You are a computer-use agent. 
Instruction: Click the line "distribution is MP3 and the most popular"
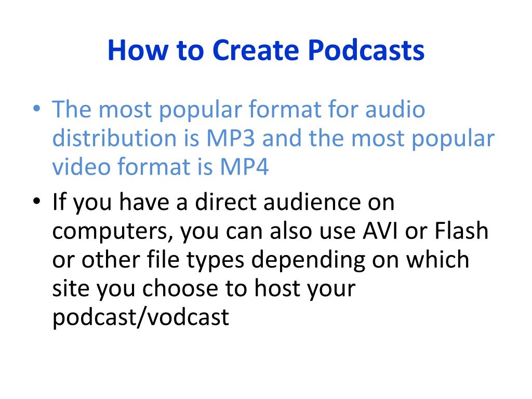[273, 139]
